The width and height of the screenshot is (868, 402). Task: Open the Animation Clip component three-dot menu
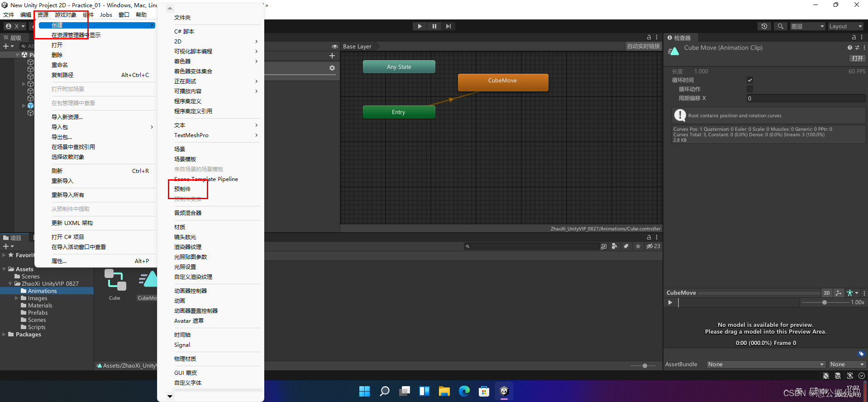864,48
